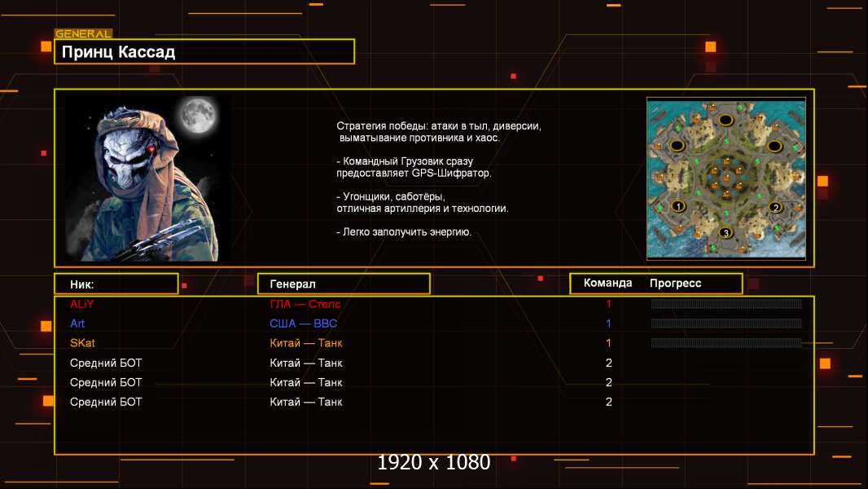This screenshot has height=489, width=868.
Task: Click the general 'ГЛА — Стелс'
Action: click(305, 303)
